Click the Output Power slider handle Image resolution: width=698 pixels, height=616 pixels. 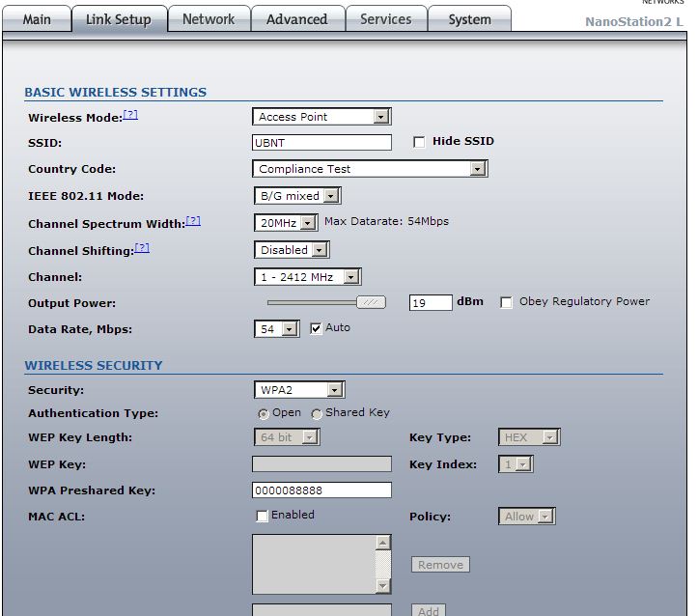click(x=372, y=302)
